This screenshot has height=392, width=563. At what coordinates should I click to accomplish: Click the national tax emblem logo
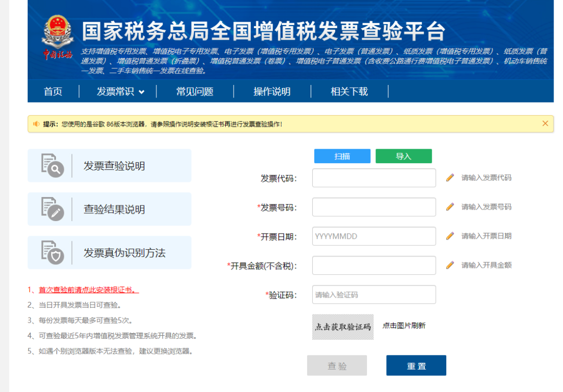click(57, 38)
